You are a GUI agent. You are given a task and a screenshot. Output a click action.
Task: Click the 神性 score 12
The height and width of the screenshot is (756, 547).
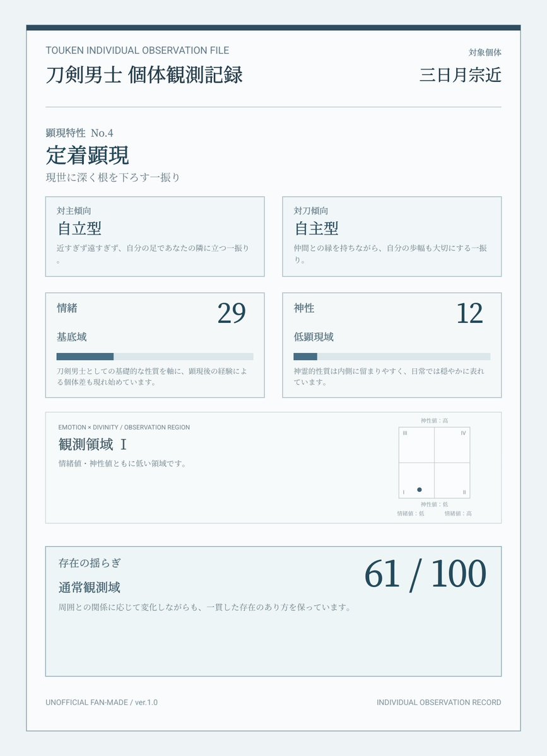469,313
